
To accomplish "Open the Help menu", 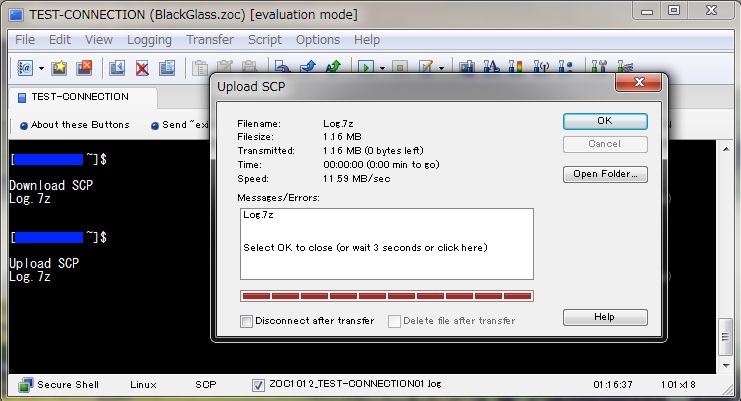I will [x=367, y=40].
